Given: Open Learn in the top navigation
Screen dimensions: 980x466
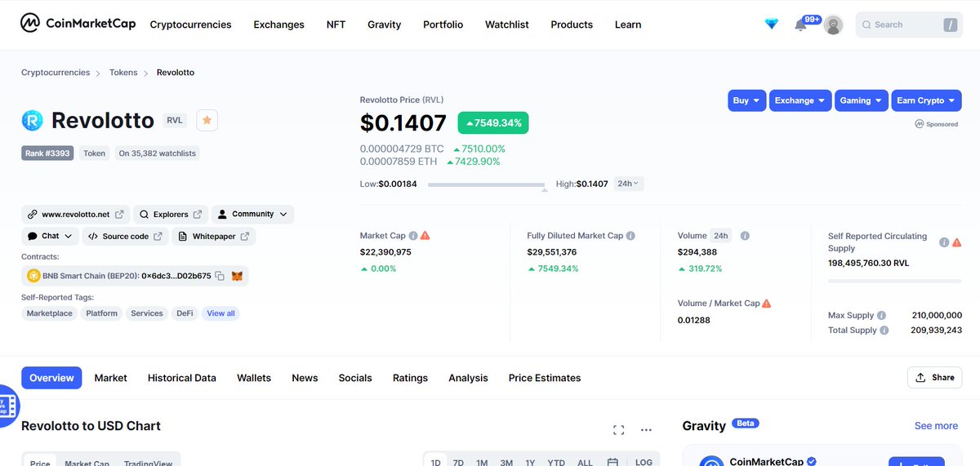Looking at the screenshot, I should click(628, 24).
